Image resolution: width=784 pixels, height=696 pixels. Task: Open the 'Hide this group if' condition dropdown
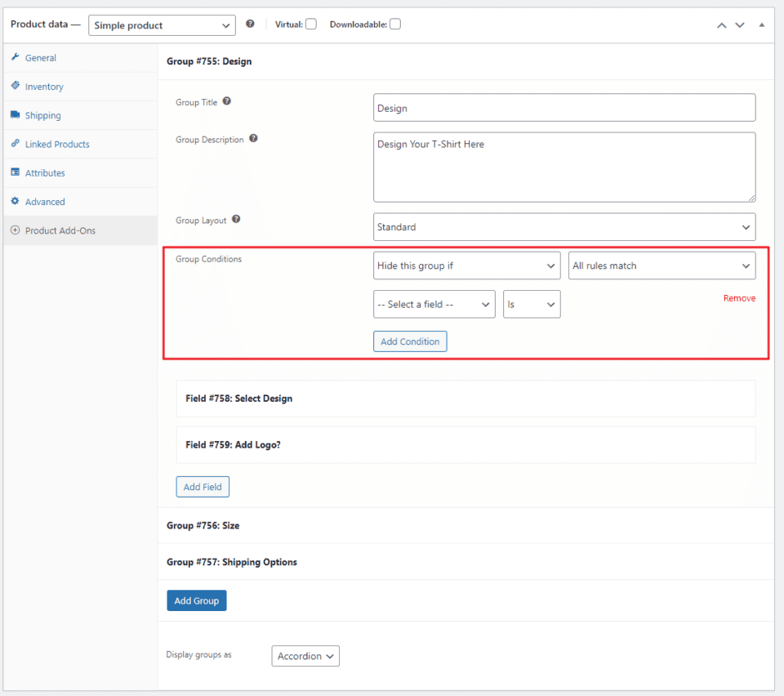pos(466,265)
